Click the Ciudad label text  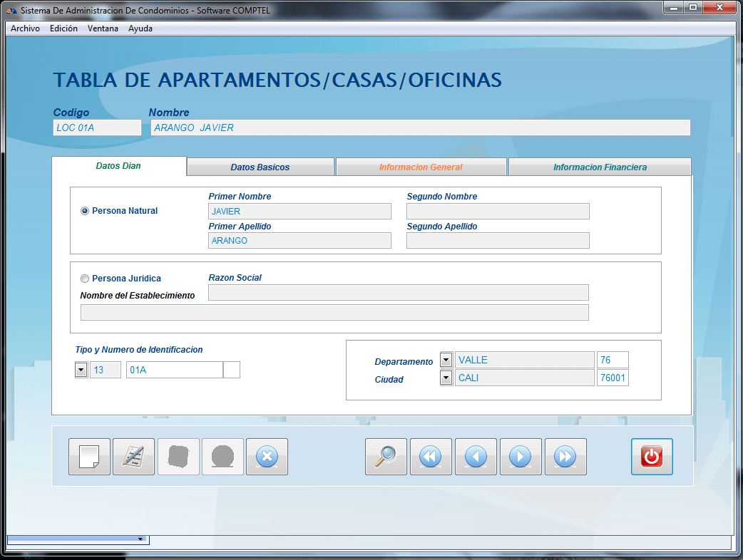coord(389,380)
